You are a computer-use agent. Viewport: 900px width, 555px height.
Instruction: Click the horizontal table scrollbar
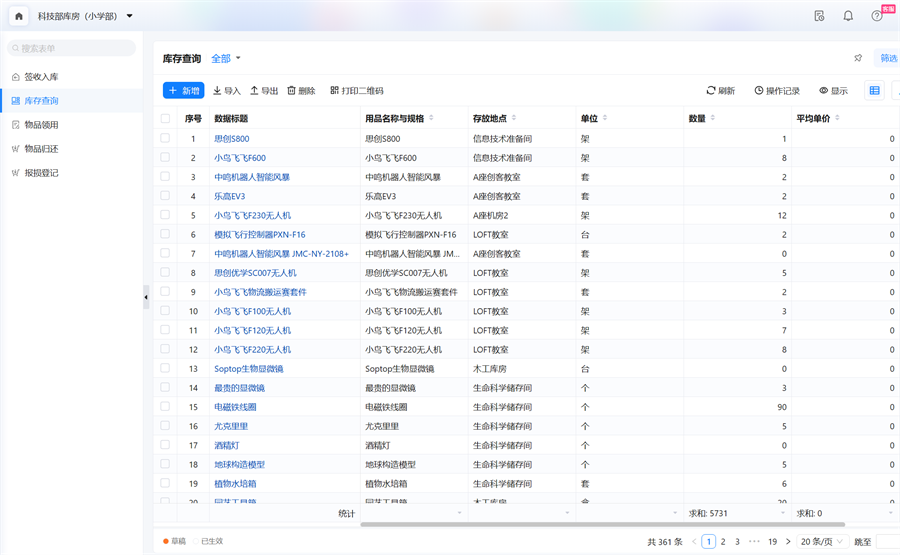[603, 524]
